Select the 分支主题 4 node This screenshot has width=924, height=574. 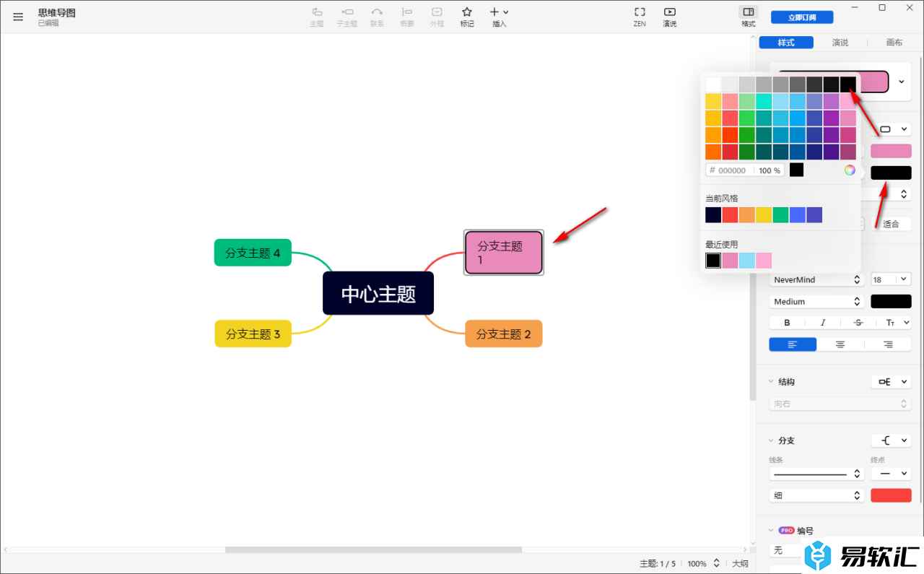tap(253, 253)
